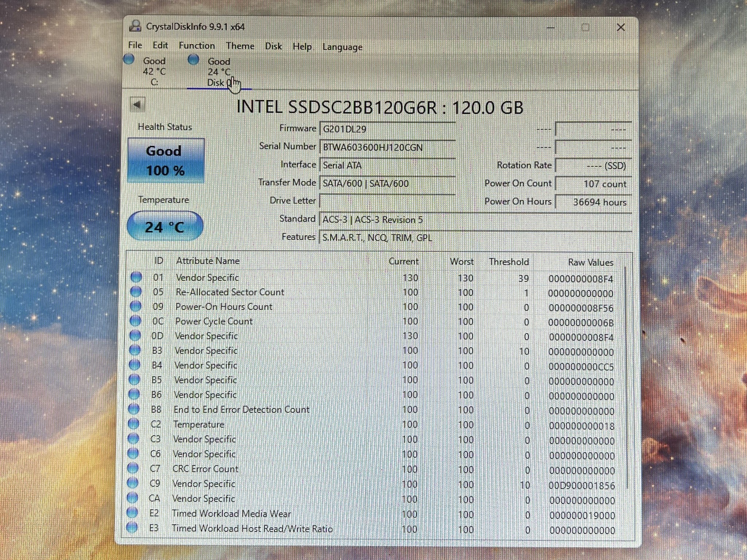
Task: Click status orb of Power-On Hours Count row
Action: point(135,306)
